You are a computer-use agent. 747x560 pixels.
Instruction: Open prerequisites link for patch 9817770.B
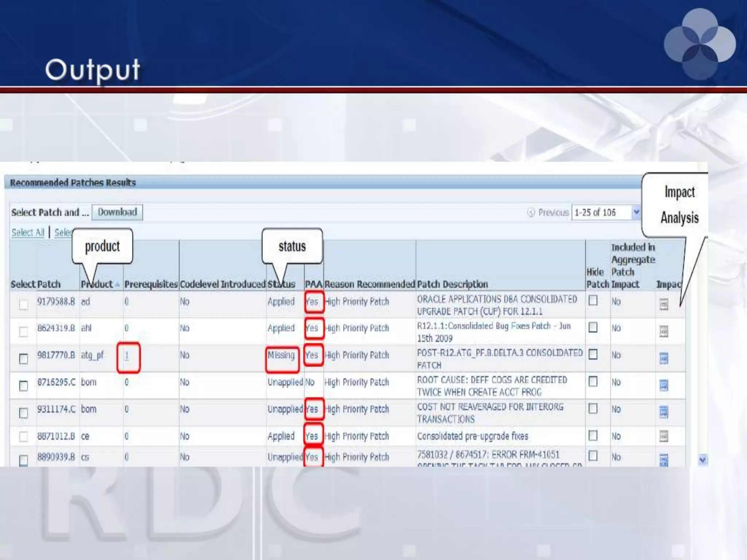coord(127,355)
